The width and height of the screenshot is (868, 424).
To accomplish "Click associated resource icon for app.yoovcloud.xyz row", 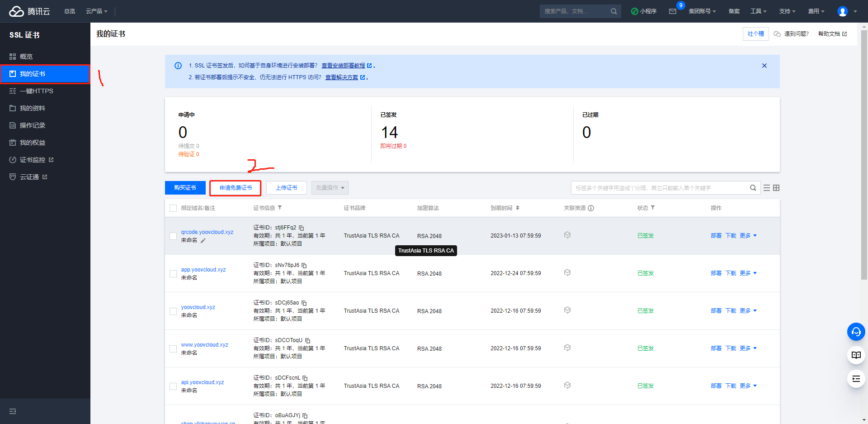I will coord(567,273).
